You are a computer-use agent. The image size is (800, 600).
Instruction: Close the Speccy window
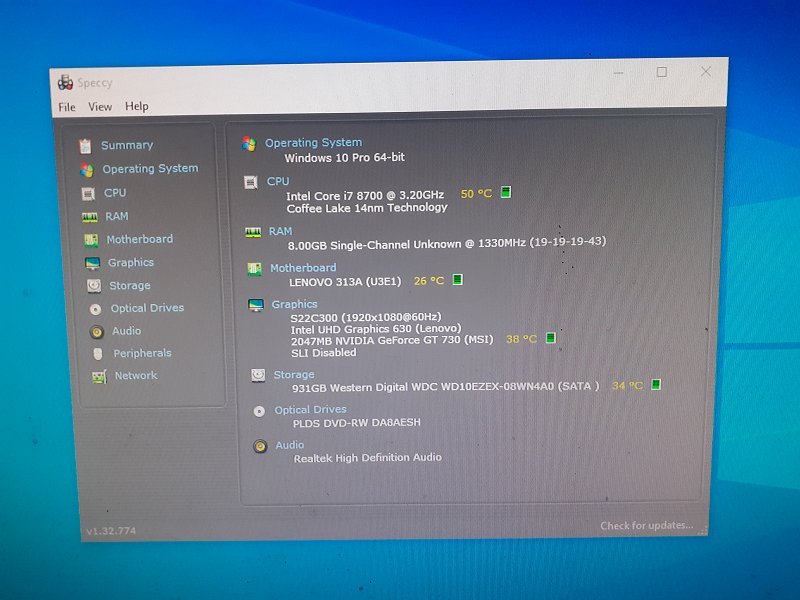click(x=706, y=71)
